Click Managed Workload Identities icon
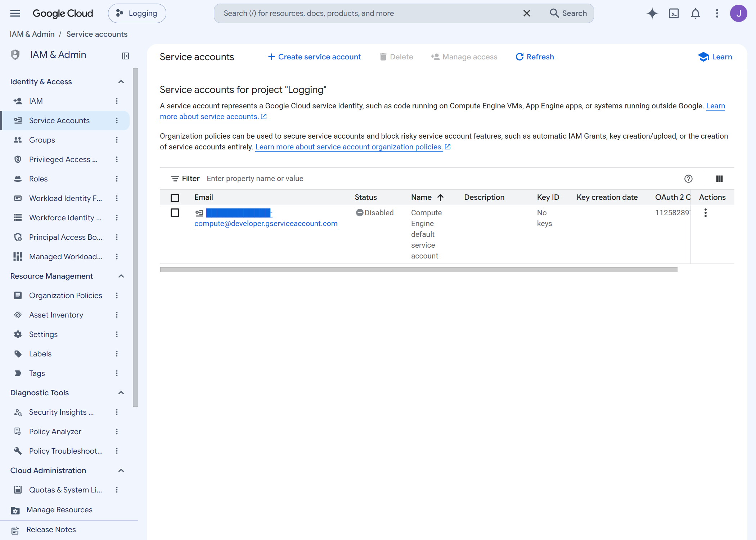The height and width of the screenshot is (540, 756). [18, 257]
